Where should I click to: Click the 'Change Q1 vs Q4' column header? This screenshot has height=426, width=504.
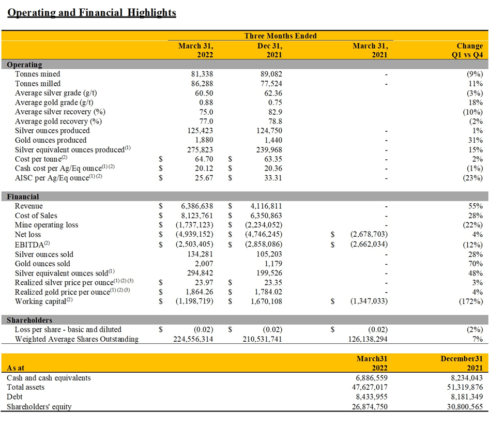[467, 50]
